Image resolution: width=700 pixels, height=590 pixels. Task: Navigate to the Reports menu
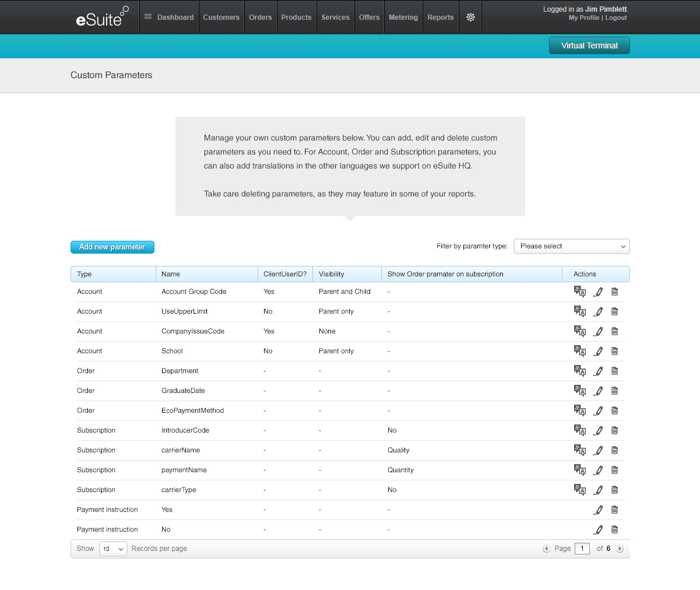tap(440, 17)
